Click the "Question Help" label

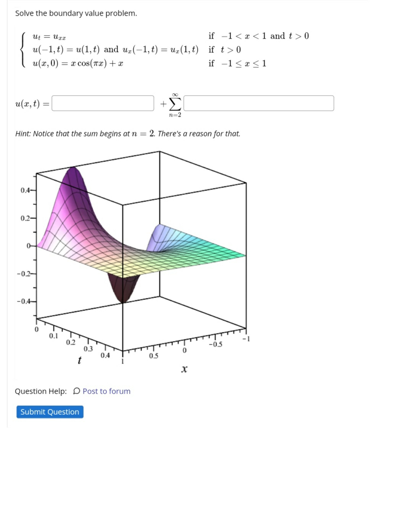(42, 391)
